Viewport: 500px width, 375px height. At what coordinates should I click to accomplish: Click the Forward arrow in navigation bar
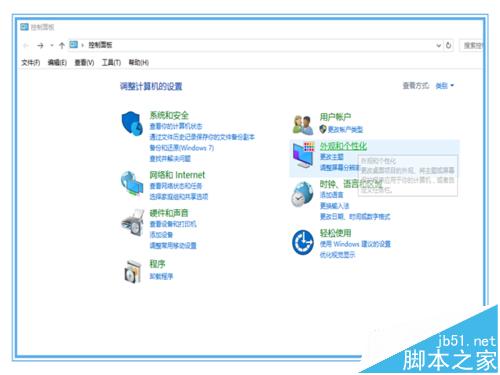(40, 45)
